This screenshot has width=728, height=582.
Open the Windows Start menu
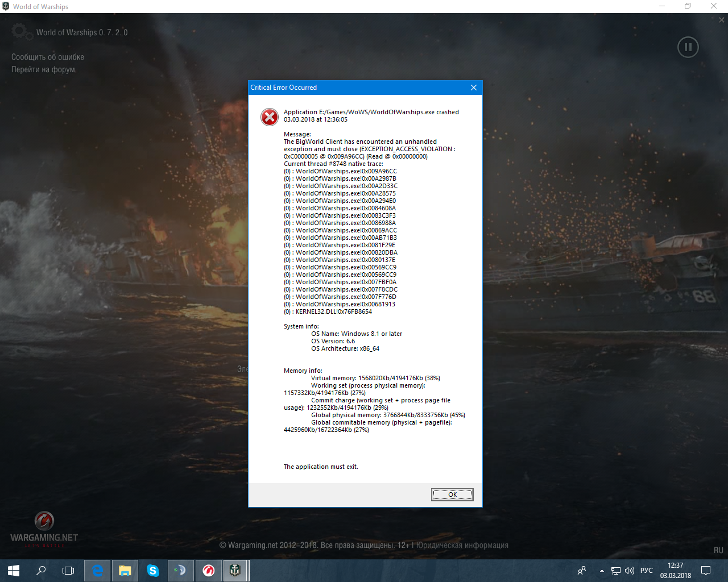point(14,571)
